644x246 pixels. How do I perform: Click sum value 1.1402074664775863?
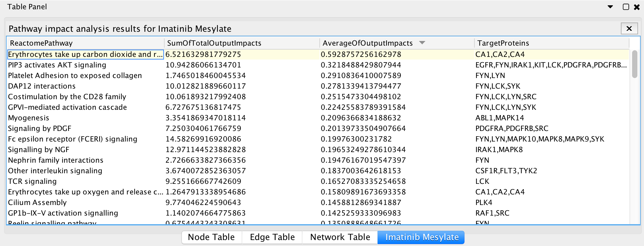pos(206,213)
